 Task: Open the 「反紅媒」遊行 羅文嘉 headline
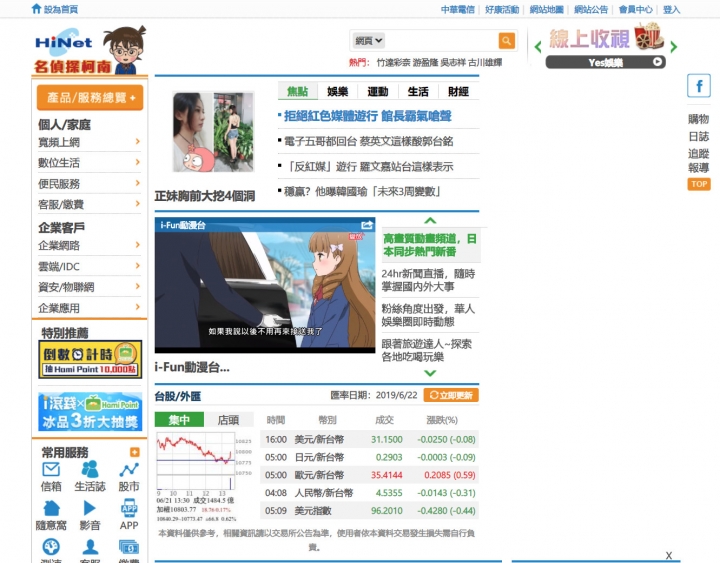(x=369, y=166)
